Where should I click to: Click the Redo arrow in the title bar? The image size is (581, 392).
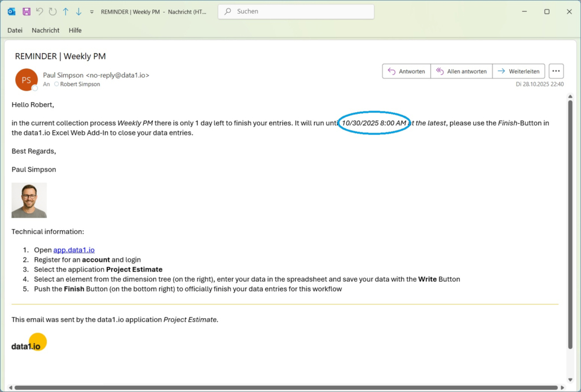click(x=52, y=11)
